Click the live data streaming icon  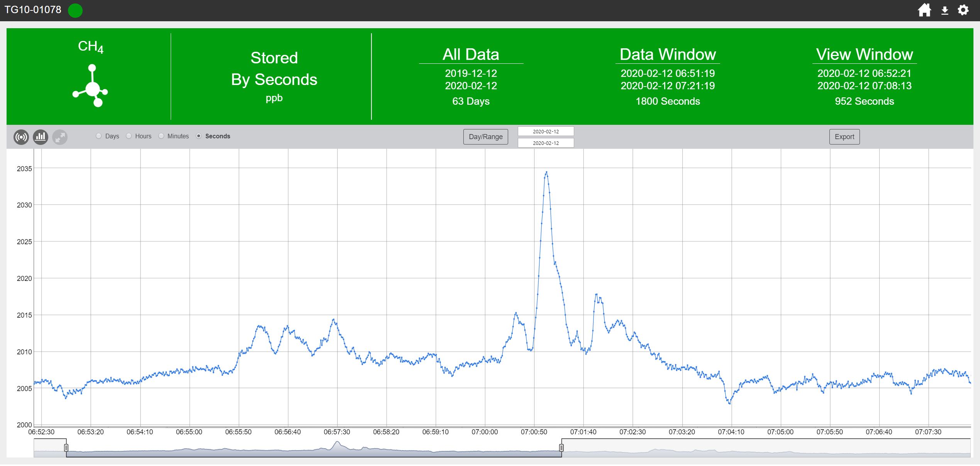21,136
